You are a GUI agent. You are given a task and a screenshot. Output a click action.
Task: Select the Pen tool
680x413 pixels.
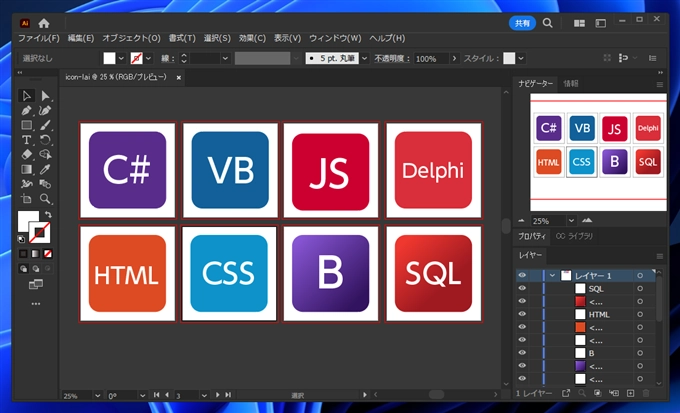click(x=27, y=111)
